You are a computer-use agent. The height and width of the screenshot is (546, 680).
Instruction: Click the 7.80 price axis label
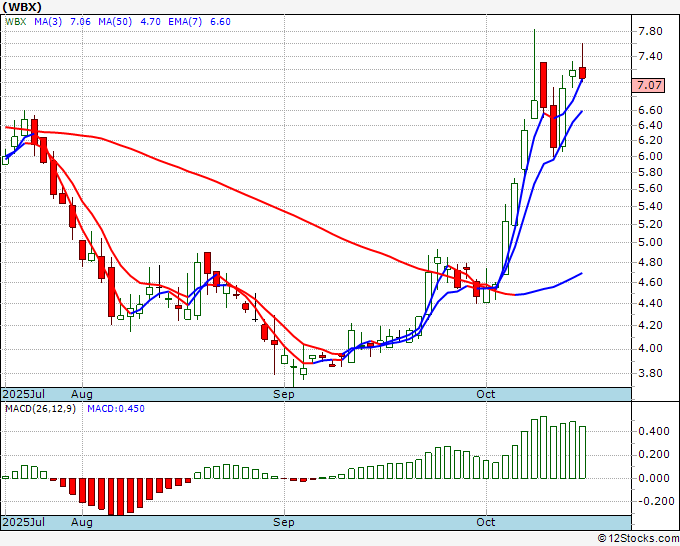[650, 31]
